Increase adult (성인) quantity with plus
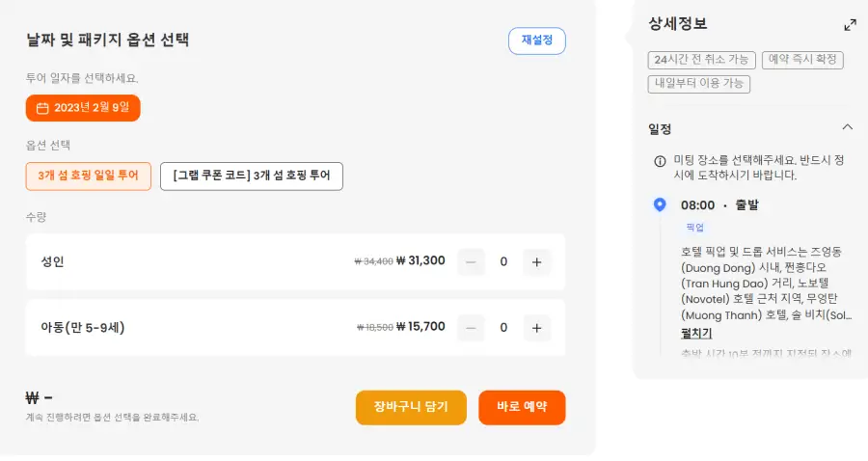Viewport: 868px width, 461px height. (x=537, y=261)
